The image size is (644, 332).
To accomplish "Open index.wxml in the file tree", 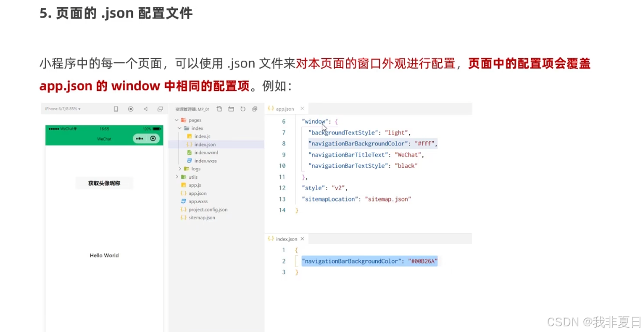I will tap(206, 153).
